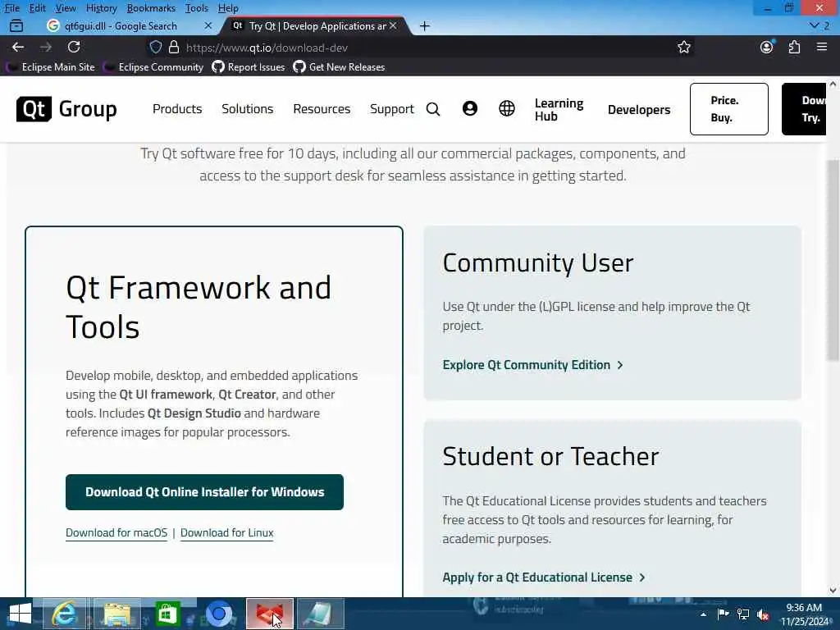Bookmark this page with the star icon
This screenshot has height=630, width=840.
point(683,47)
